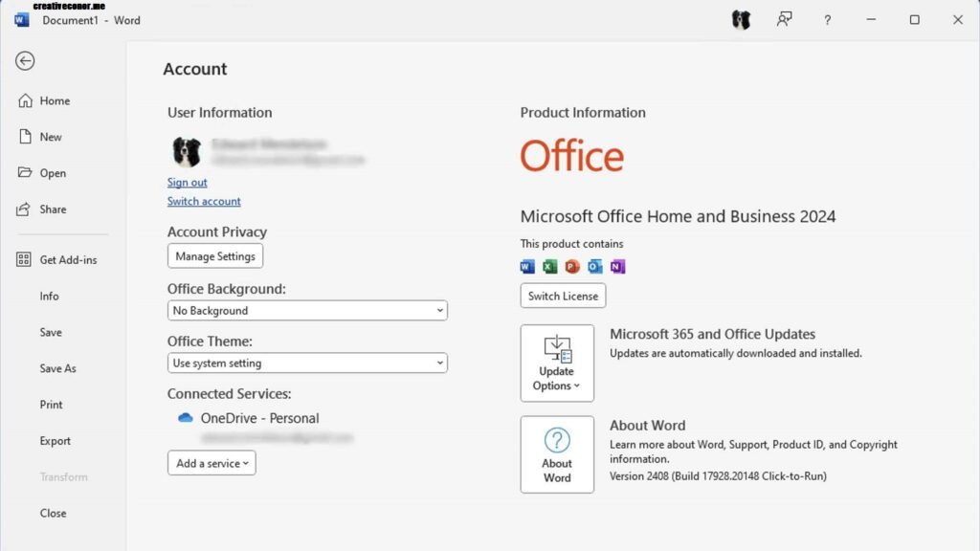Click the PowerPoint app icon
Viewport: 980px width, 551px height.
[572, 267]
